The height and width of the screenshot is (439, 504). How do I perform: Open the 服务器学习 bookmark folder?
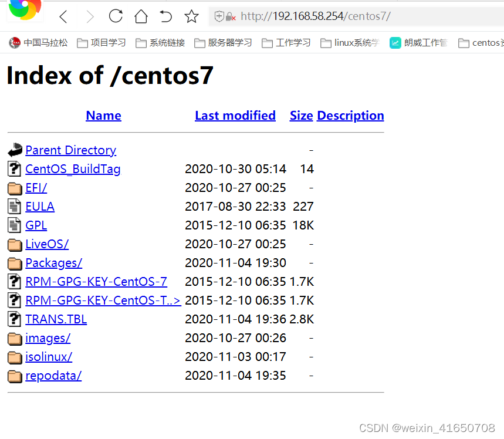click(x=229, y=43)
